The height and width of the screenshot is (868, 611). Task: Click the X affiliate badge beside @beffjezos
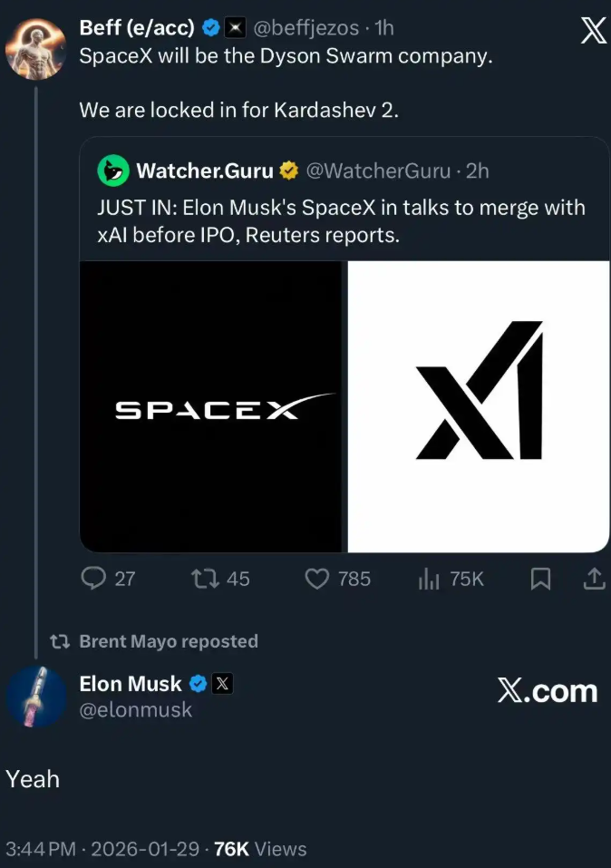(x=237, y=27)
